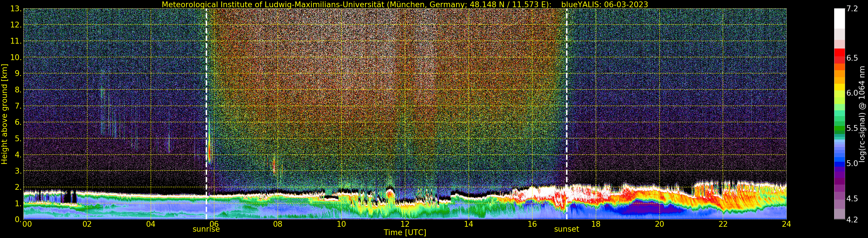Click the 5.5 value on the colorbar
The width and height of the screenshot is (868, 238).
pyautogui.click(x=852, y=128)
